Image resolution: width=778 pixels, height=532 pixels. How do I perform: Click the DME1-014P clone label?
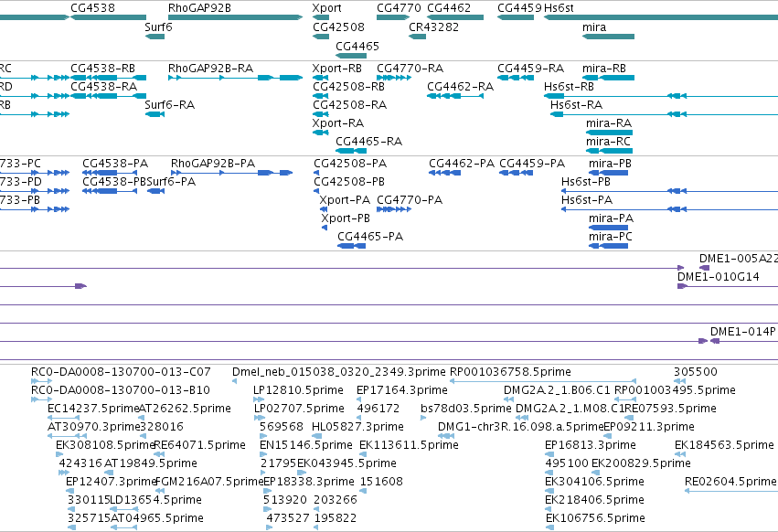742,332
